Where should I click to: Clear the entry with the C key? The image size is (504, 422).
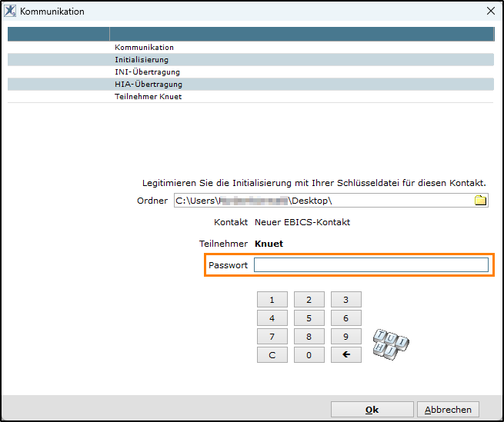pos(272,354)
